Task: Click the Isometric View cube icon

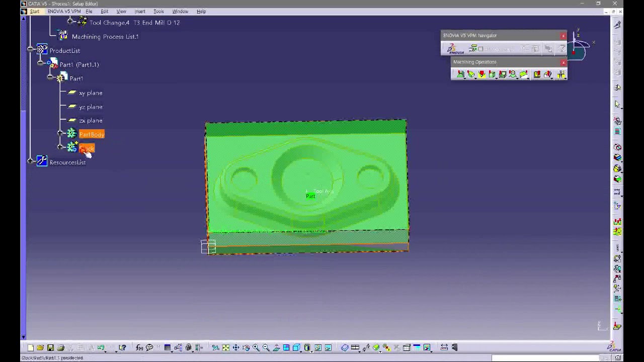Action: (x=297, y=347)
